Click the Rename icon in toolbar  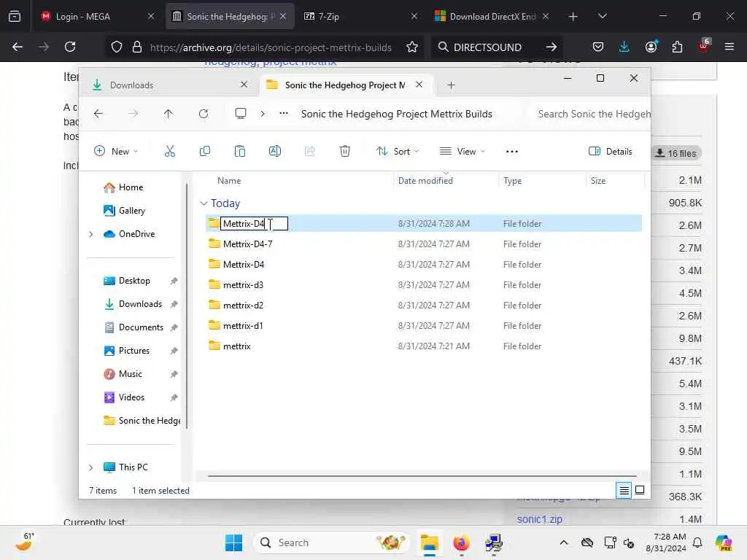(x=275, y=152)
